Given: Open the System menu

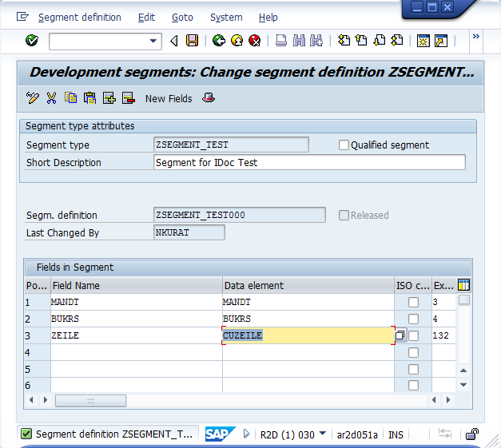Looking at the screenshot, I should tap(226, 18).
